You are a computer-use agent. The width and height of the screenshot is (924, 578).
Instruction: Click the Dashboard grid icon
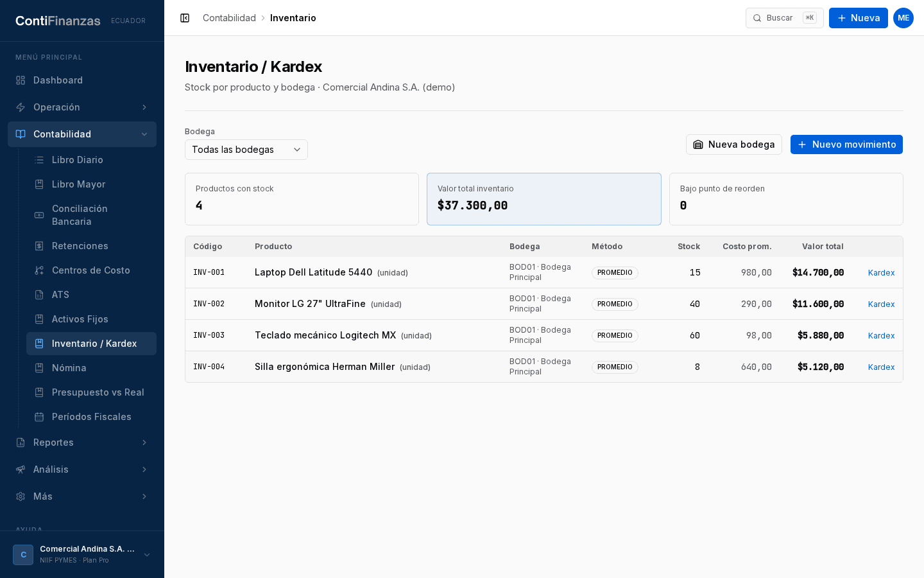click(21, 80)
